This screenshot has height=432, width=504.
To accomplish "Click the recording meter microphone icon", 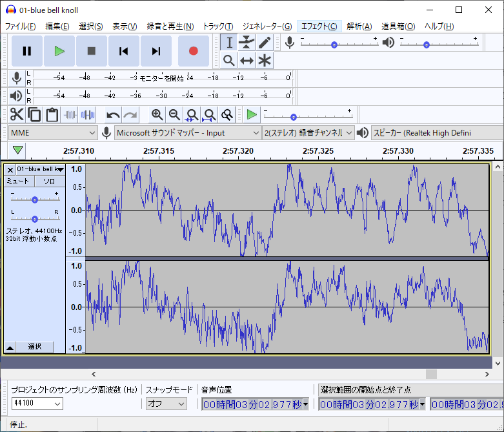I will 16,78.
